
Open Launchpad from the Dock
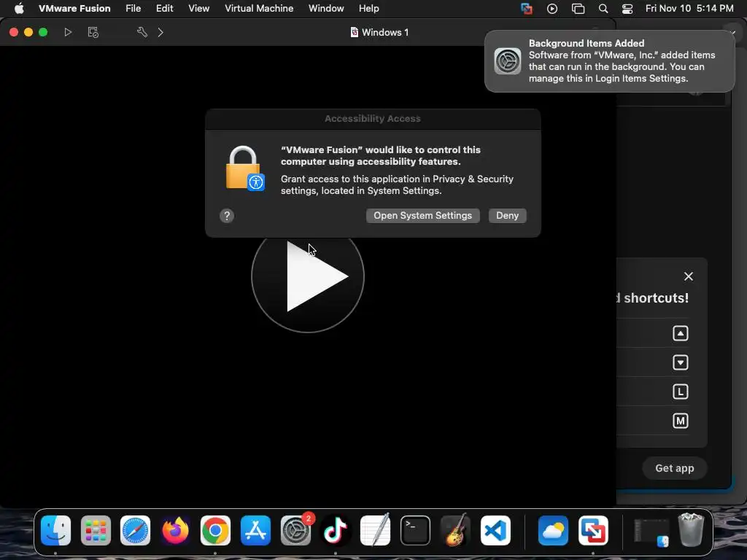click(96, 531)
